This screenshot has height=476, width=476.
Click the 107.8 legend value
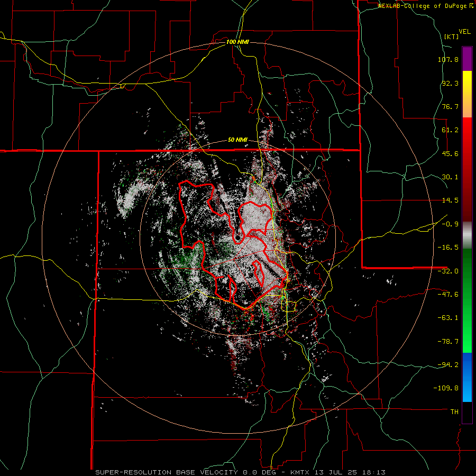pyautogui.click(x=448, y=59)
